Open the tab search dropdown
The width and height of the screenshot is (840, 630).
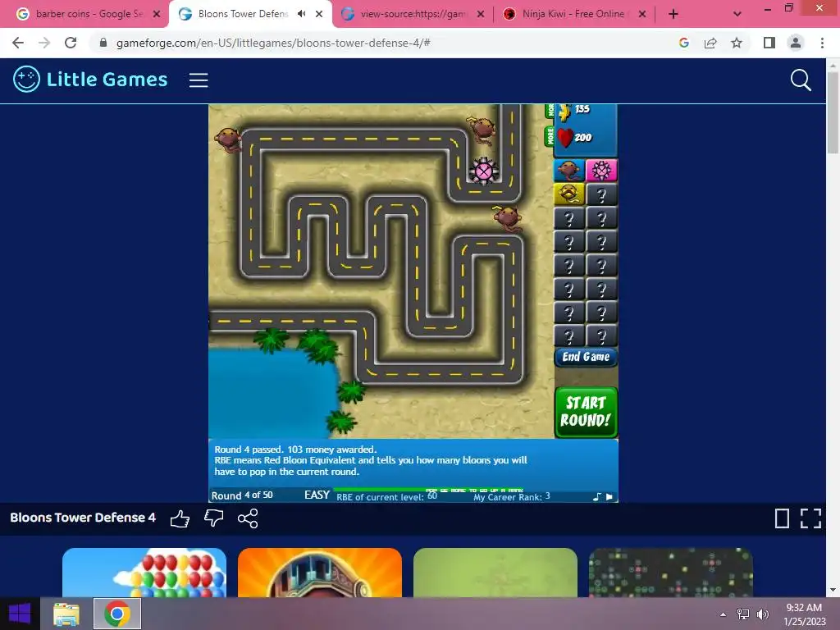tap(737, 15)
